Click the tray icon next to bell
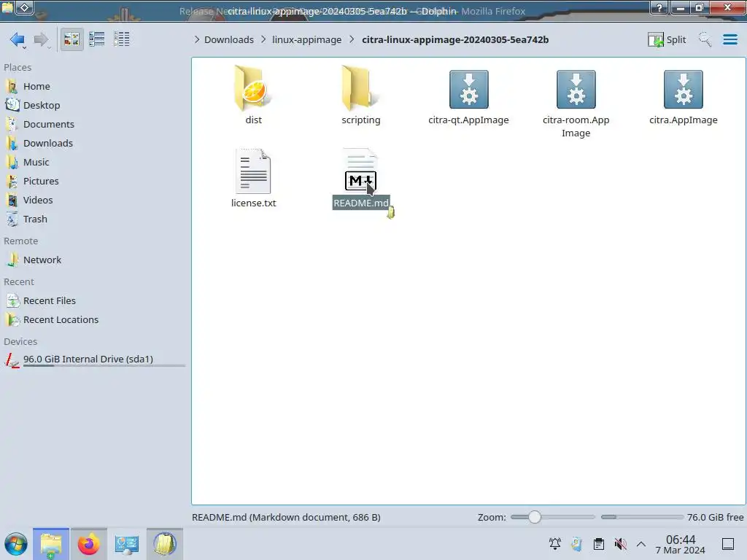Image resolution: width=747 pixels, height=560 pixels. (577, 544)
